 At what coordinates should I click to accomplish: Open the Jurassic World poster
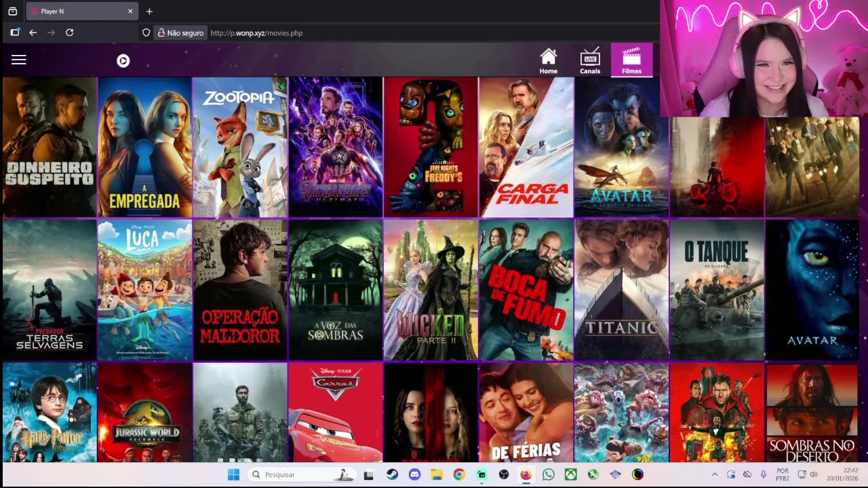point(144,412)
